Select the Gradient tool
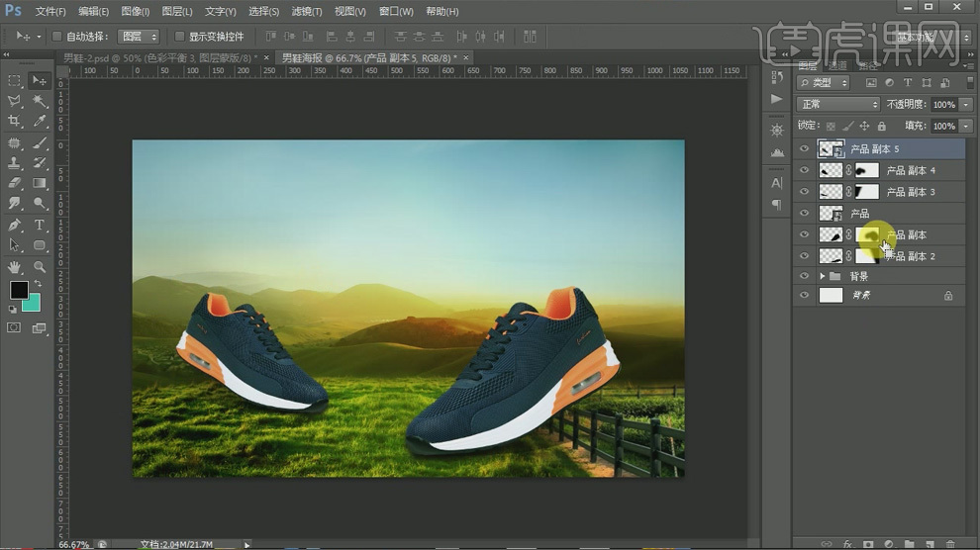 click(x=41, y=184)
